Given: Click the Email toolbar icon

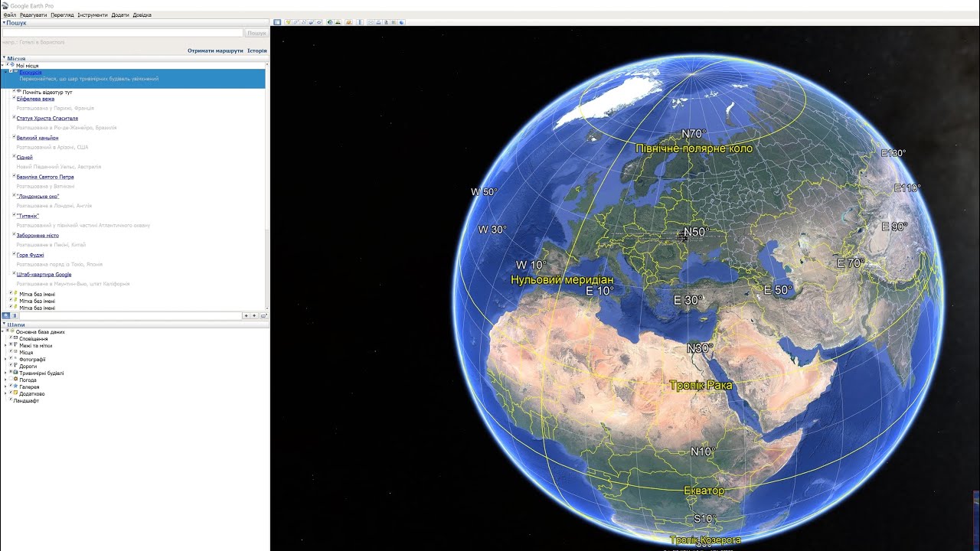Looking at the screenshot, I should point(371,22).
